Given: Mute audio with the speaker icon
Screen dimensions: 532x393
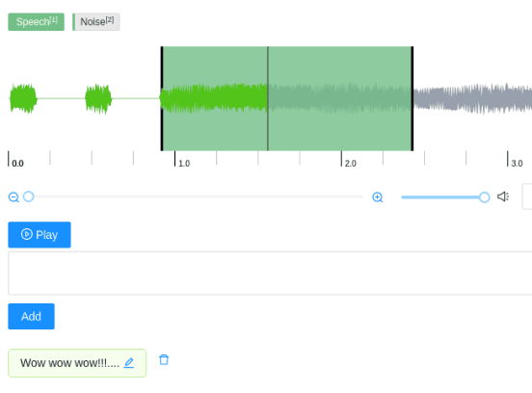Looking at the screenshot, I should (x=503, y=196).
